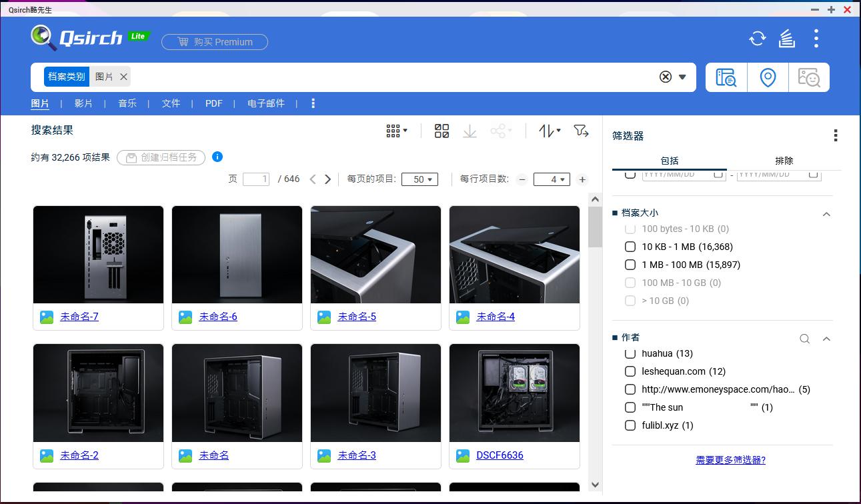Open the 需要更多筛选器 link

[x=730, y=460]
